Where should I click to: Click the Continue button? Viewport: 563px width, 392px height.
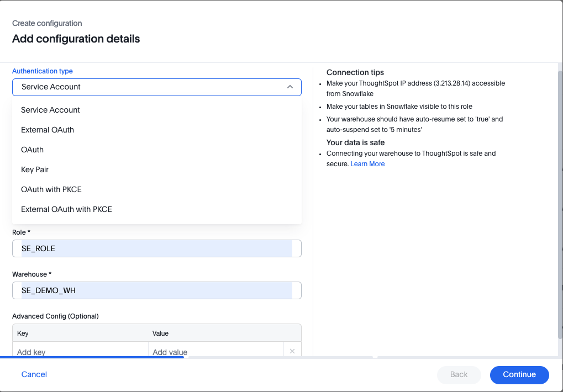coord(519,375)
